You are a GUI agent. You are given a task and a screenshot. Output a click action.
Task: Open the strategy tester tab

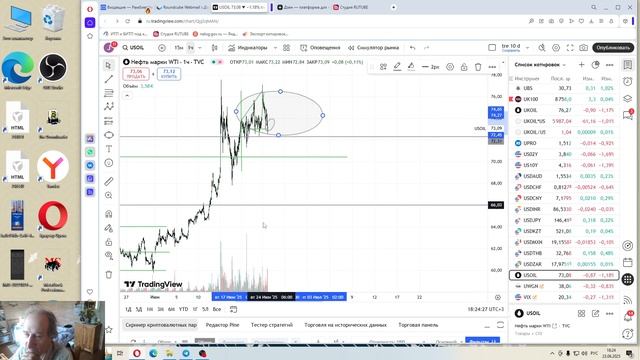(x=272, y=325)
